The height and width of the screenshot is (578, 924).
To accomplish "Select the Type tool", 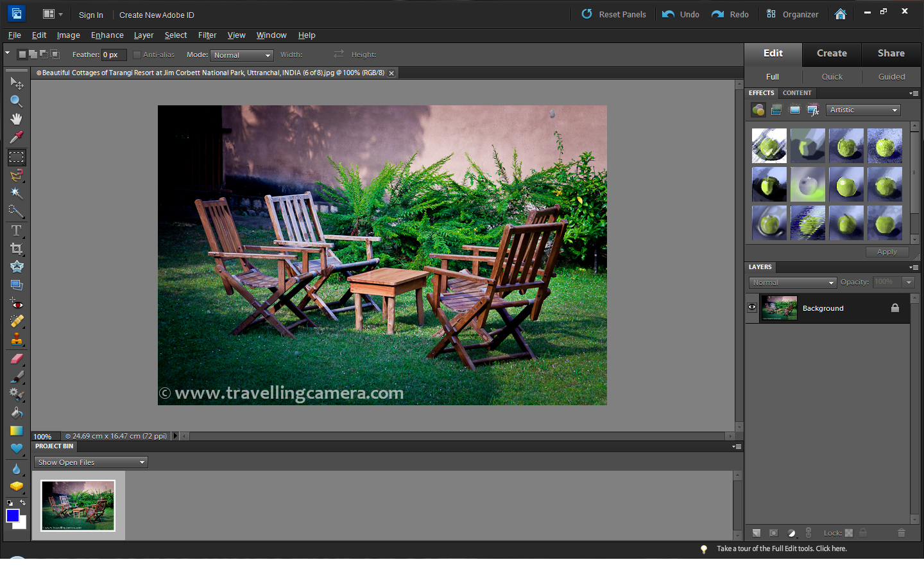I will (x=17, y=231).
